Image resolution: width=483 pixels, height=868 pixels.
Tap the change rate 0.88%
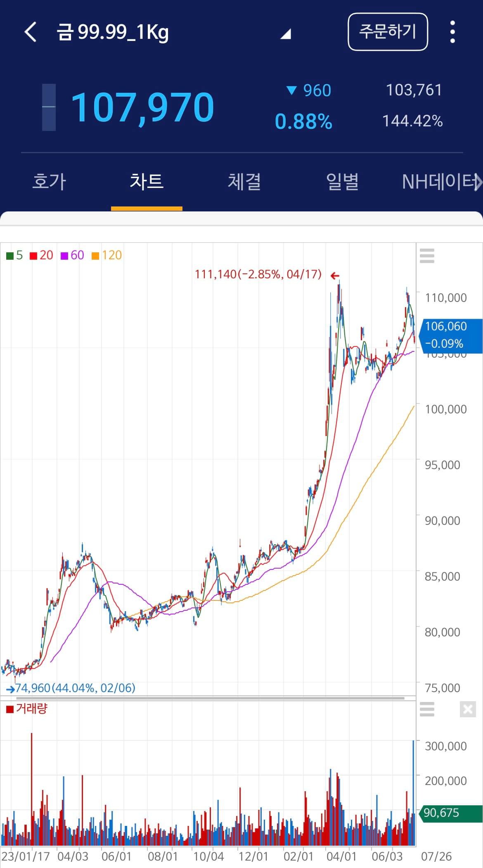[303, 122]
